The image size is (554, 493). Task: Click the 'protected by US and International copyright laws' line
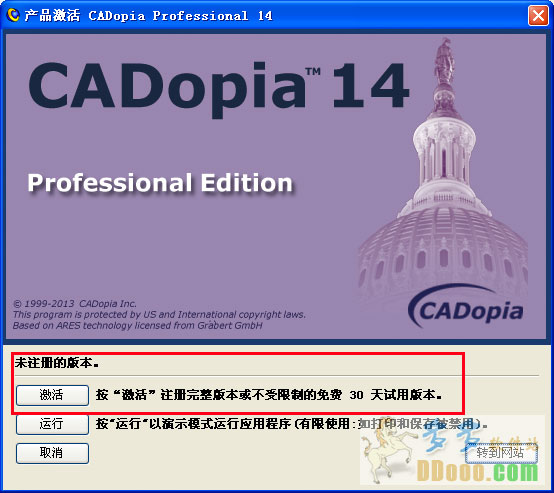(x=159, y=315)
